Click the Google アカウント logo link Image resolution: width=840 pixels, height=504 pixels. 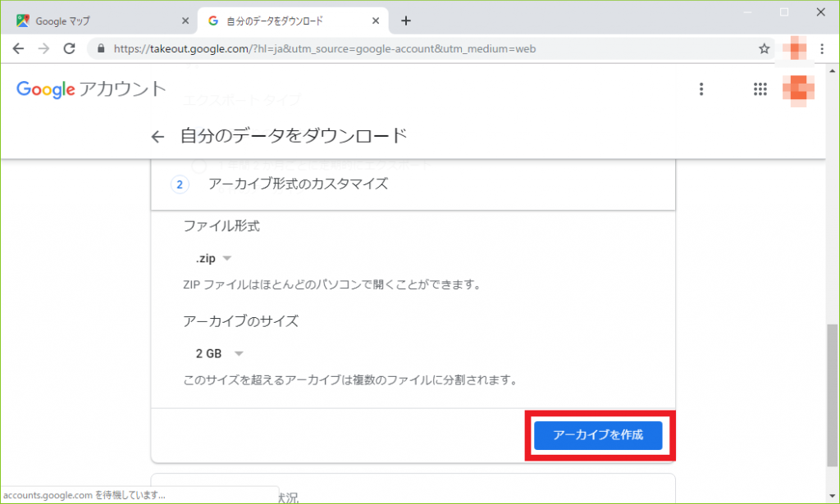91,89
